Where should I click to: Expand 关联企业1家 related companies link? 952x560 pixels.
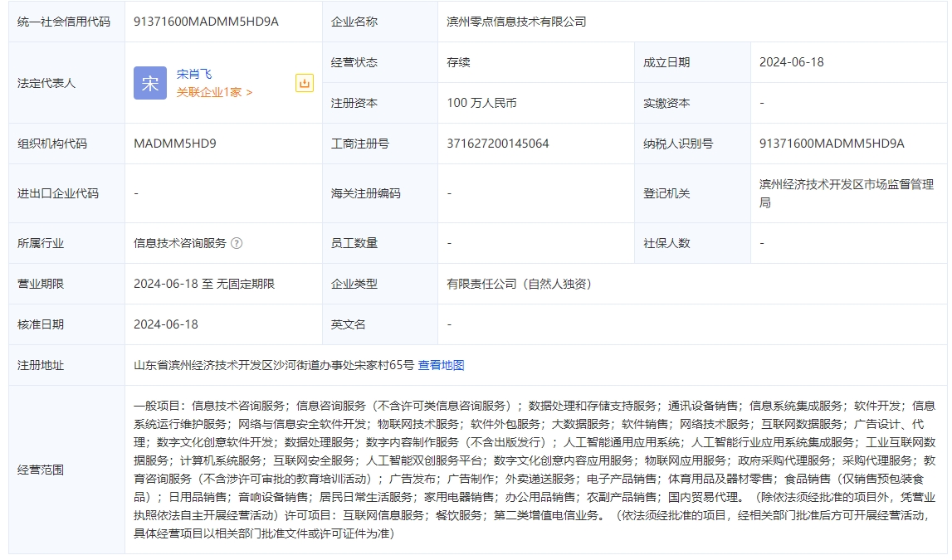[x=214, y=93]
